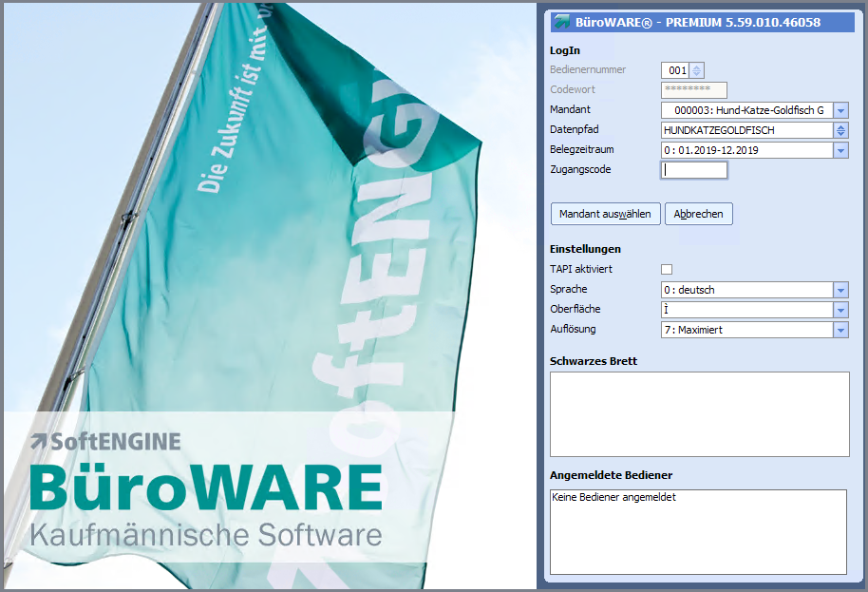Click the Bedienernummer field showing 001
868x592 pixels.
675,70
